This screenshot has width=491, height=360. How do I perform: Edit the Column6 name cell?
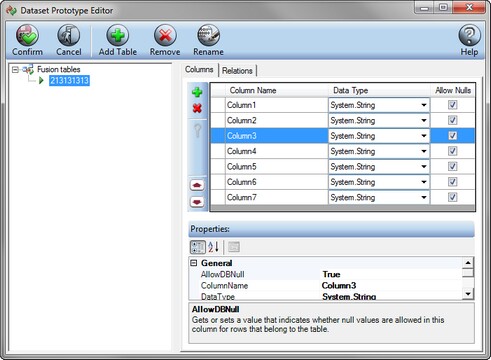pyautogui.click(x=277, y=182)
